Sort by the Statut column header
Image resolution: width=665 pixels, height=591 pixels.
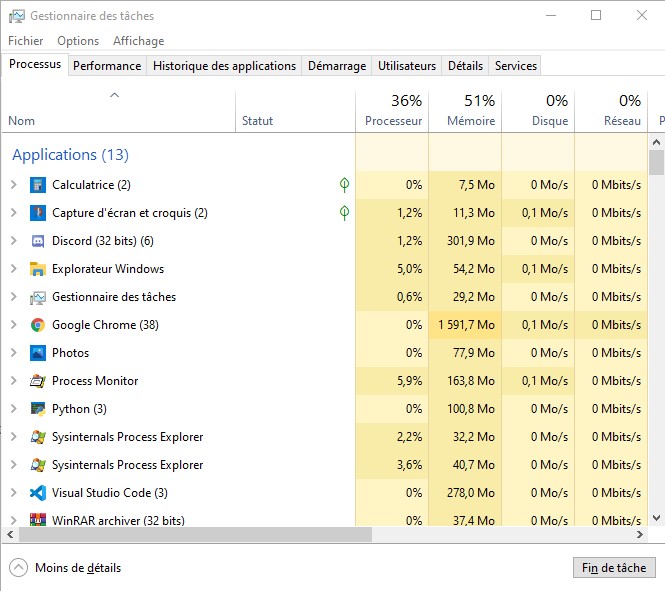(x=296, y=111)
